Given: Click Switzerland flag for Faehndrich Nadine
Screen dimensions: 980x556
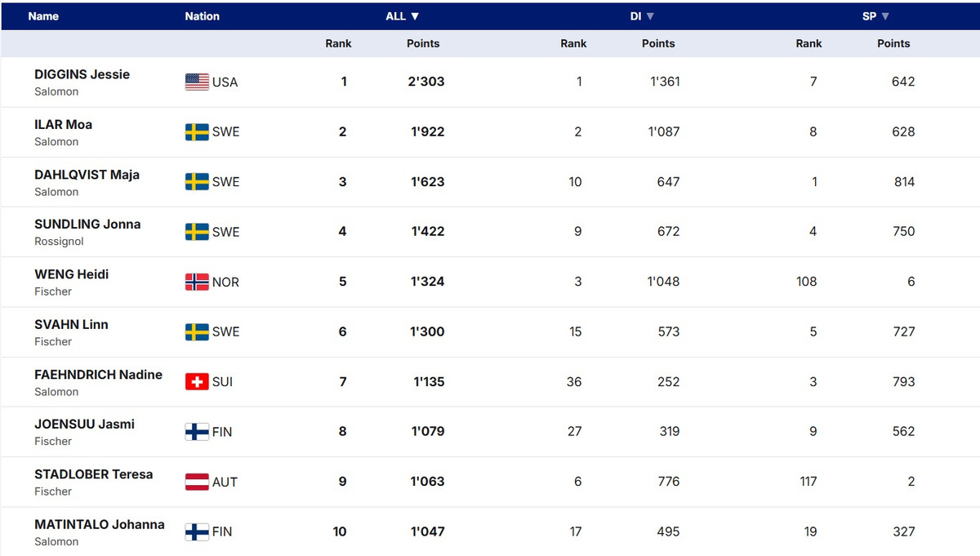Looking at the screenshot, I should (197, 381).
